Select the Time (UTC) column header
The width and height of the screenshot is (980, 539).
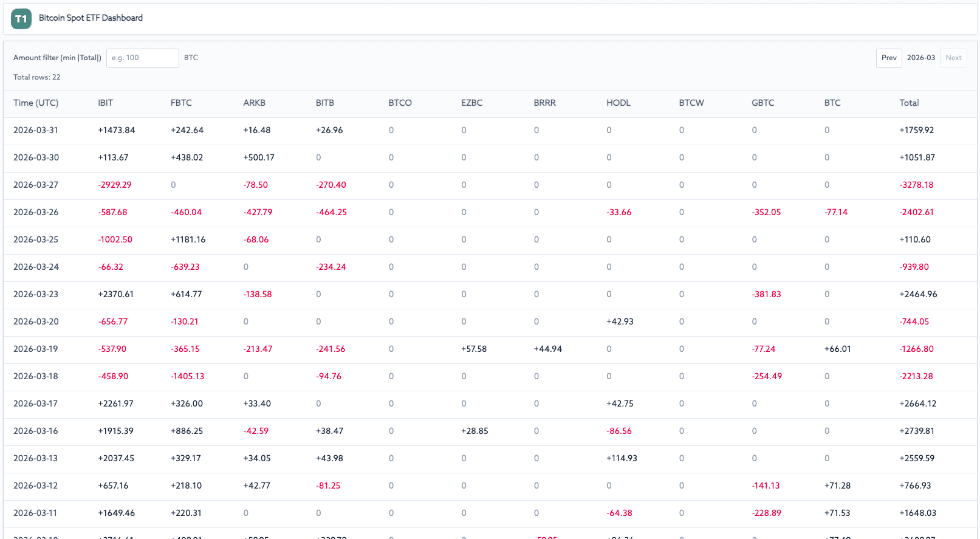tap(36, 103)
